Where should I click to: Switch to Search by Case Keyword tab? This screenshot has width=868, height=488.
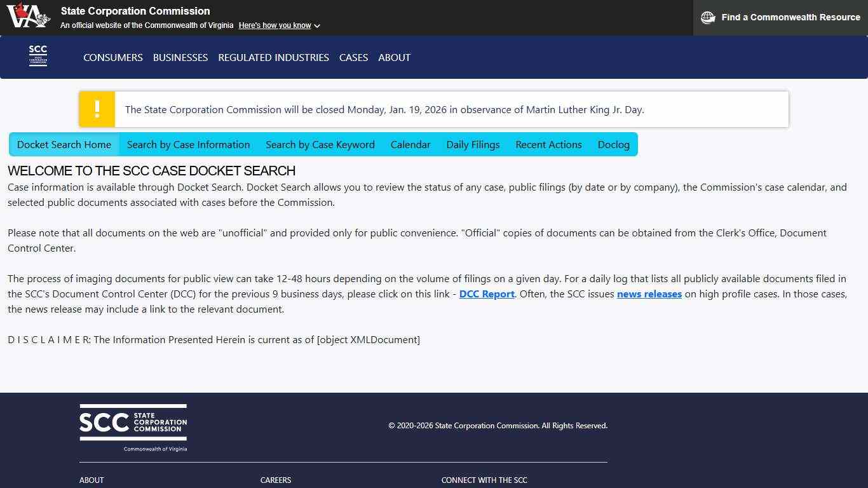coord(320,144)
